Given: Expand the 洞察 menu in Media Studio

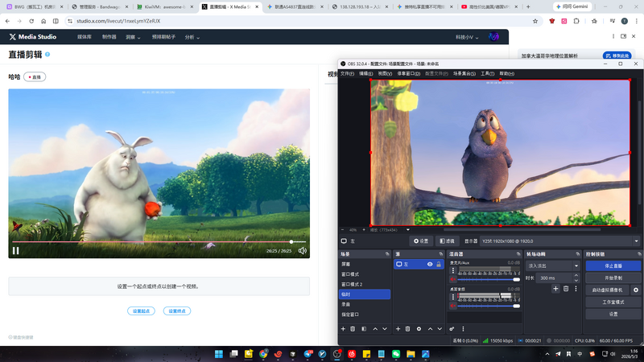Looking at the screenshot, I should click(133, 37).
